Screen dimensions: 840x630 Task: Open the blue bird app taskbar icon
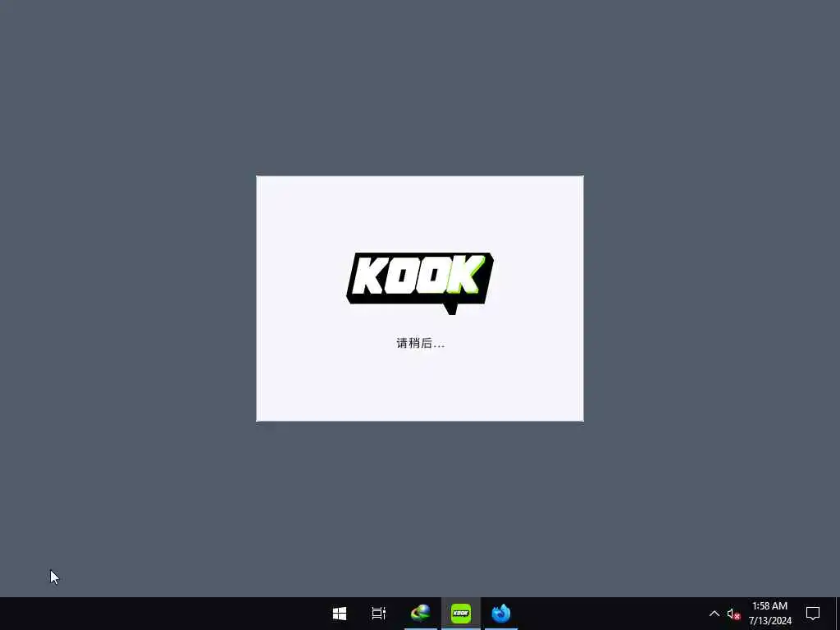[501, 614]
